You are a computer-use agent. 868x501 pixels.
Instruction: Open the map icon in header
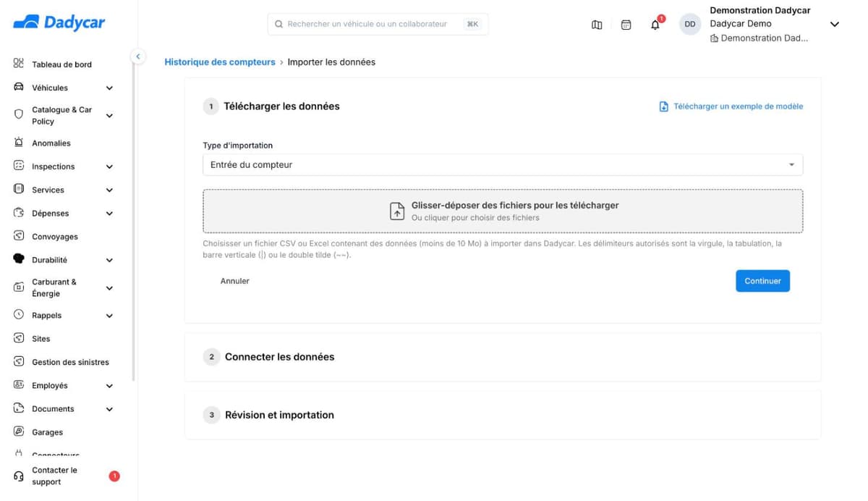[597, 25]
